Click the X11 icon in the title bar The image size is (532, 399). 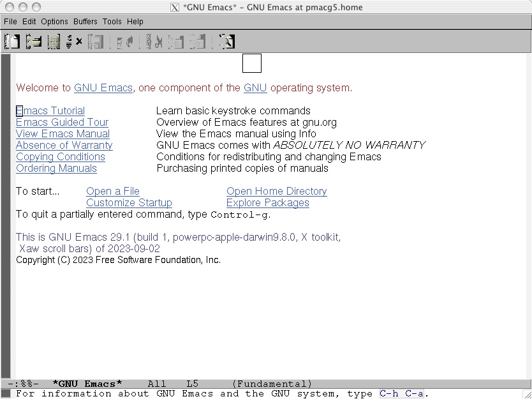(x=174, y=7)
